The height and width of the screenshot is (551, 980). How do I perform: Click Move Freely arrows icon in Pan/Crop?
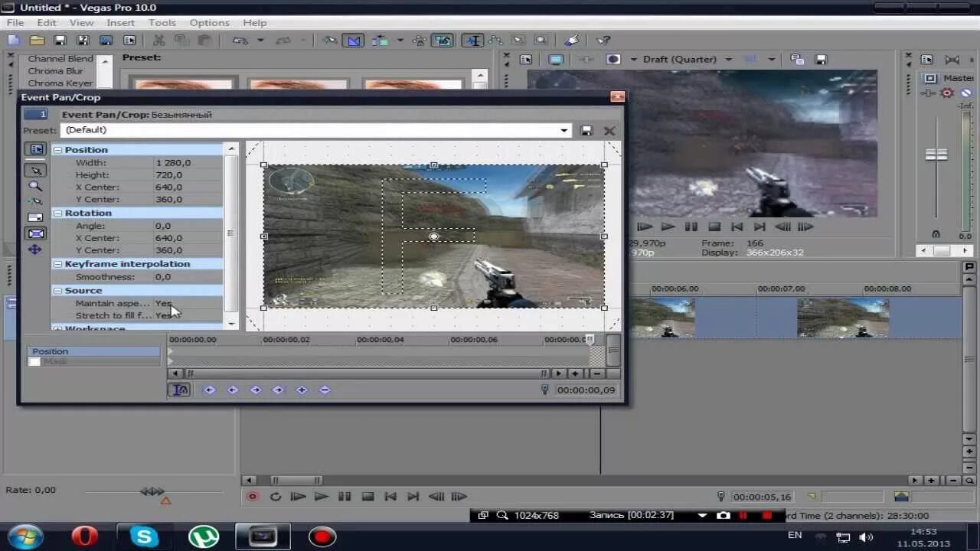35,249
